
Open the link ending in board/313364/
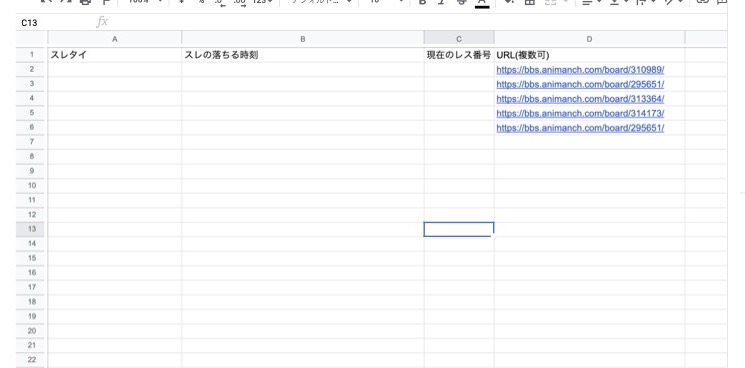tap(580, 99)
